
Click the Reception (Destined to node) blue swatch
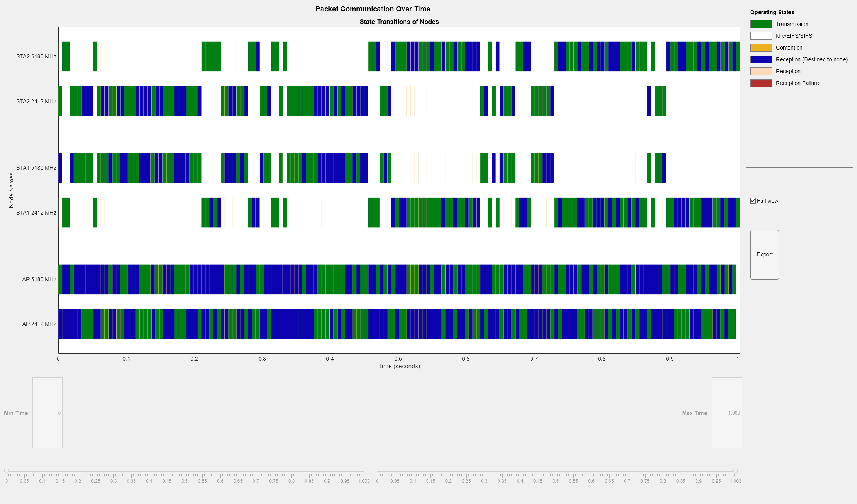pyautogui.click(x=761, y=59)
